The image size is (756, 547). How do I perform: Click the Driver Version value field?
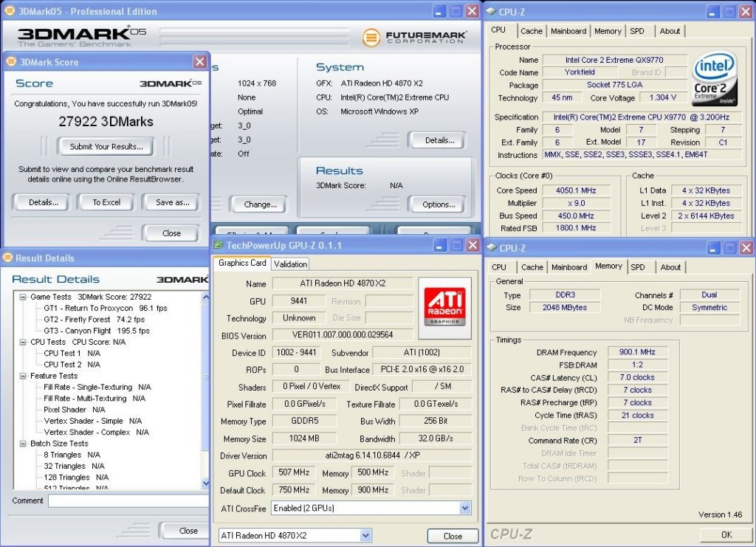[372, 455]
